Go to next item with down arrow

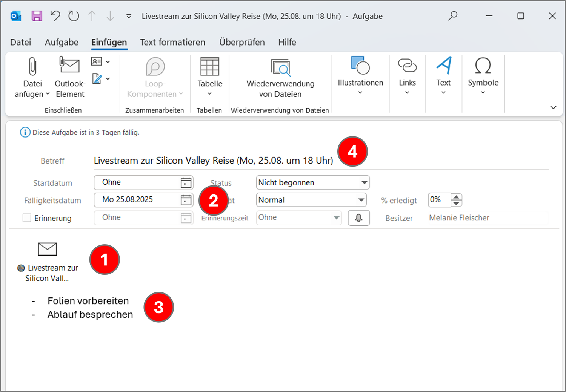click(x=110, y=16)
